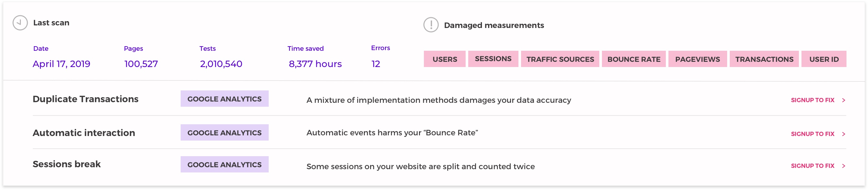Click Google Analytics badge for Sessions break
Image resolution: width=868 pixels, height=190 pixels.
point(224,165)
